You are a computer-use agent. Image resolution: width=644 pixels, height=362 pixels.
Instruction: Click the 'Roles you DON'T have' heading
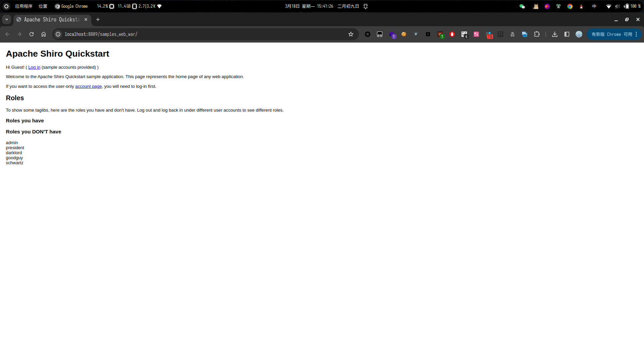point(34,132)
